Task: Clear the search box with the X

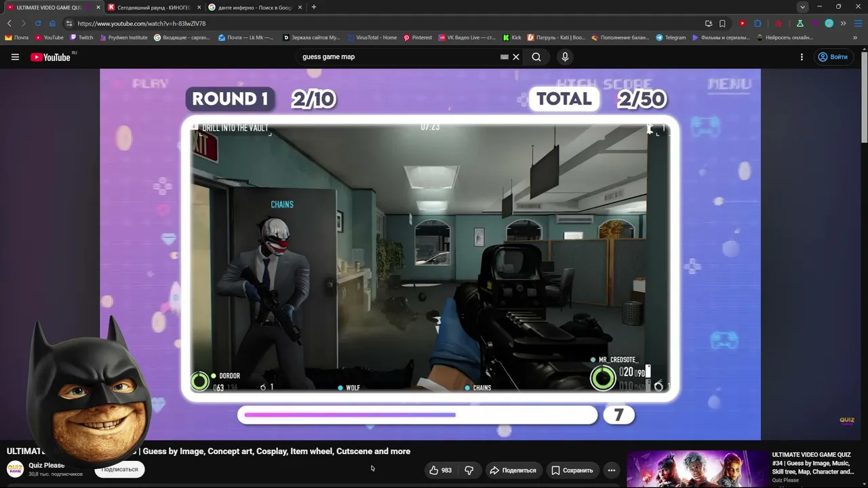Action: pyautogui.click(x=516, y=57)
